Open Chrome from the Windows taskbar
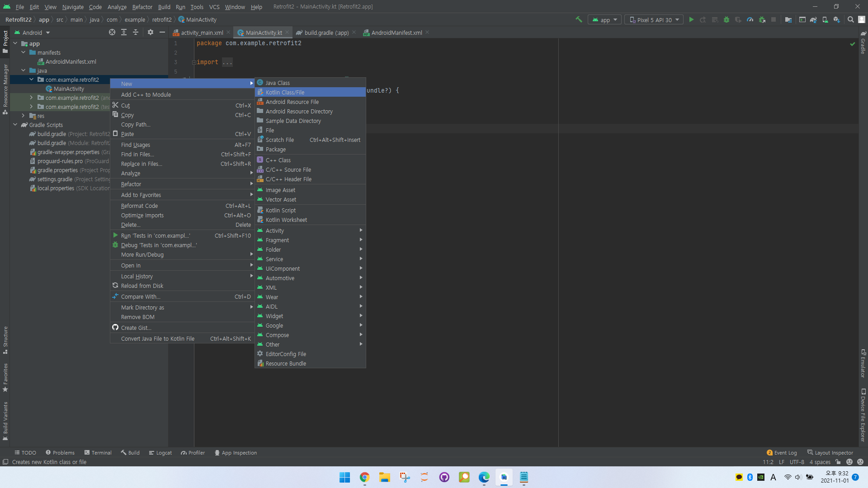This screenshot has height=488, width=868. pyautogui.click(x=364, y=477)
